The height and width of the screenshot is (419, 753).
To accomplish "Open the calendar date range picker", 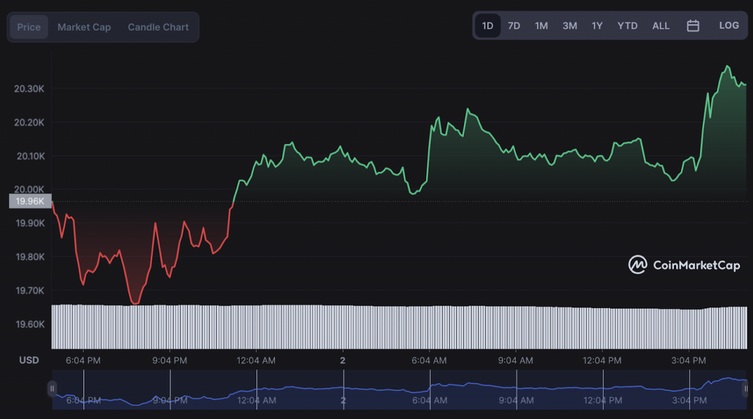I will [x=692, y=26].
